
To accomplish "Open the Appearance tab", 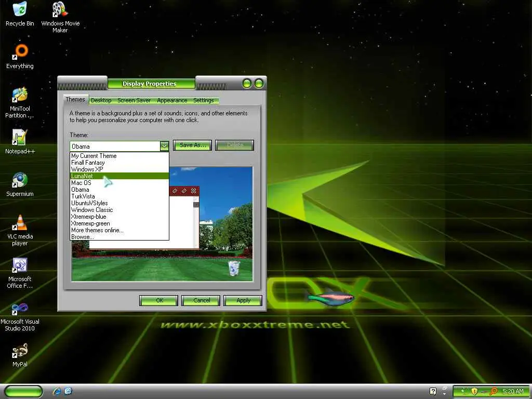I will tap(172, 100).
